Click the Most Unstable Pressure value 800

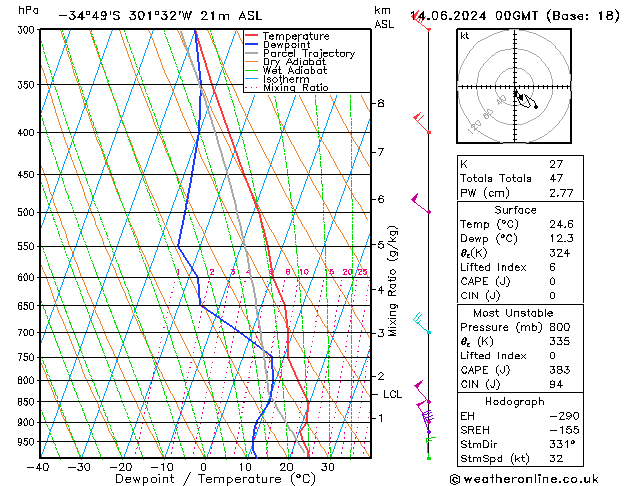click(560, 327)
